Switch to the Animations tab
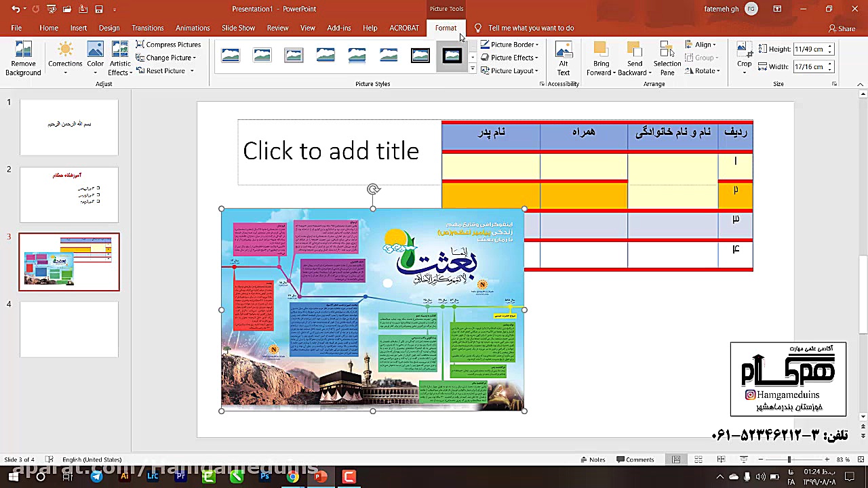 193,28
